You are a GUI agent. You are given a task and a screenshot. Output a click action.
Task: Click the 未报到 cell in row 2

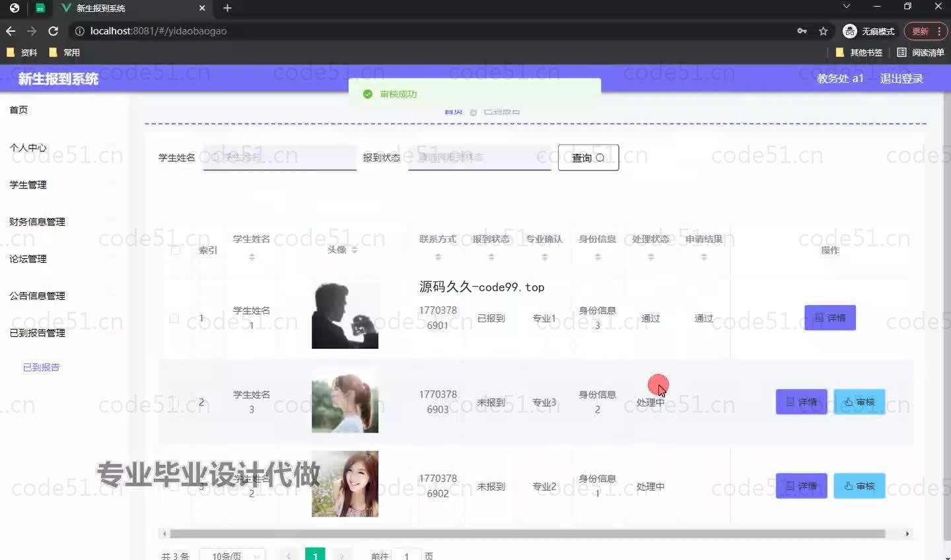pos(491,402)
